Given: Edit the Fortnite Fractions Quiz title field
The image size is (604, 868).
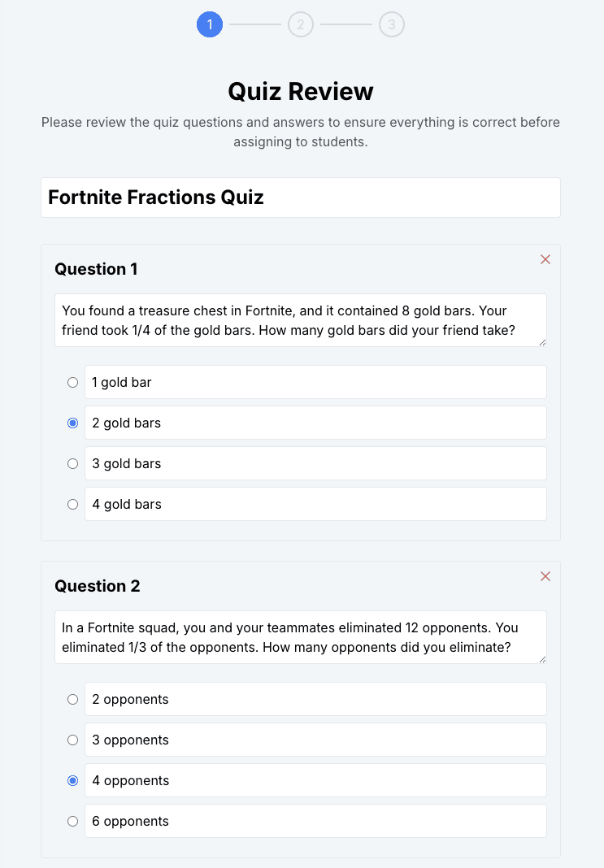Looking at the screenshot, I should [301, 197].
